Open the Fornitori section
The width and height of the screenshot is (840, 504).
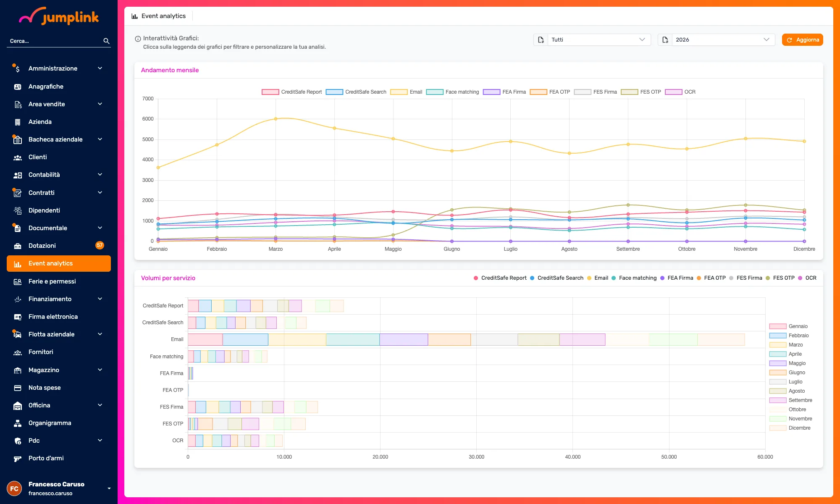59,352
